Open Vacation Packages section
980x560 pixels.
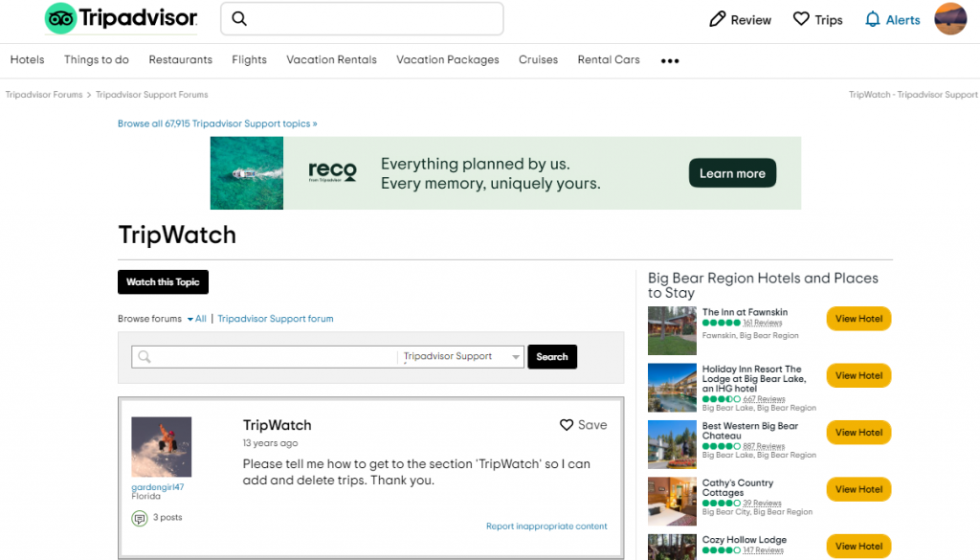pos(448,60)
